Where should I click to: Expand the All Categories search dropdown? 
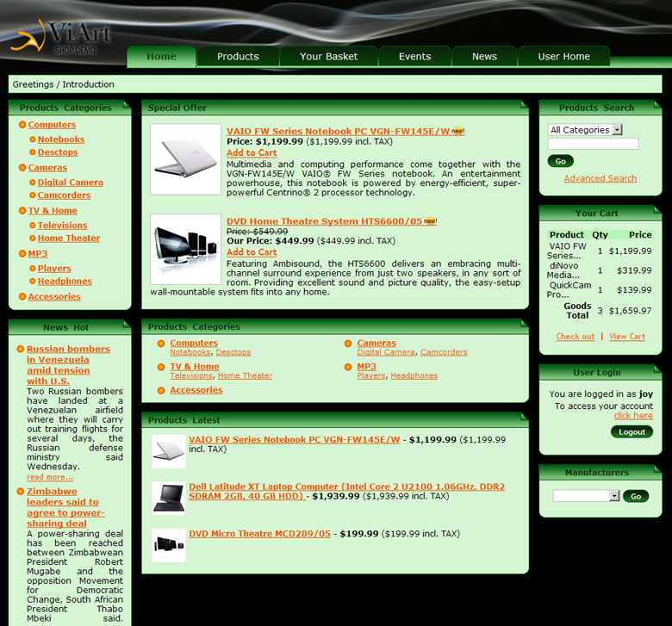pyautogui.click(x=585, y=130)
